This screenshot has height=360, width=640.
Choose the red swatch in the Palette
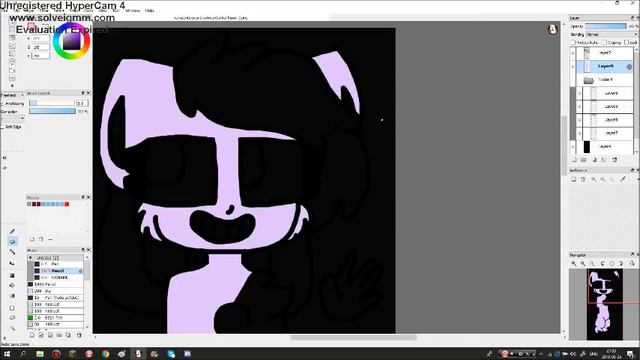coord(67,204)
